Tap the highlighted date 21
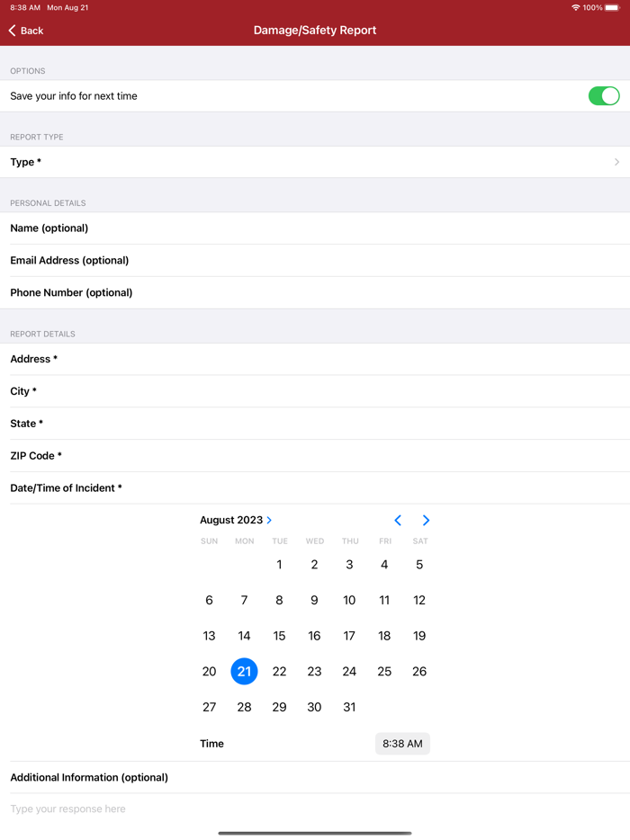The height and width of the screenshot is (840, 630). (244, 671)
